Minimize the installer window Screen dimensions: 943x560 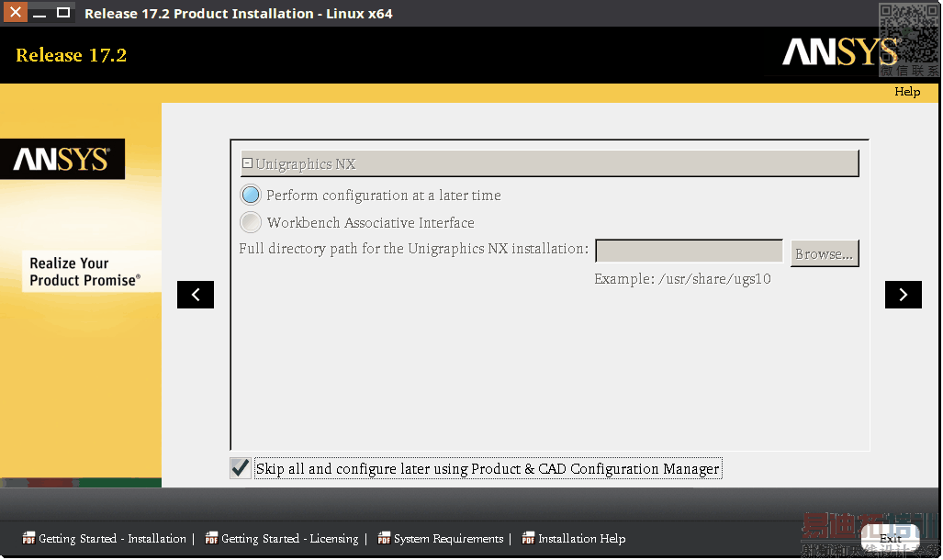pos(39,13)
